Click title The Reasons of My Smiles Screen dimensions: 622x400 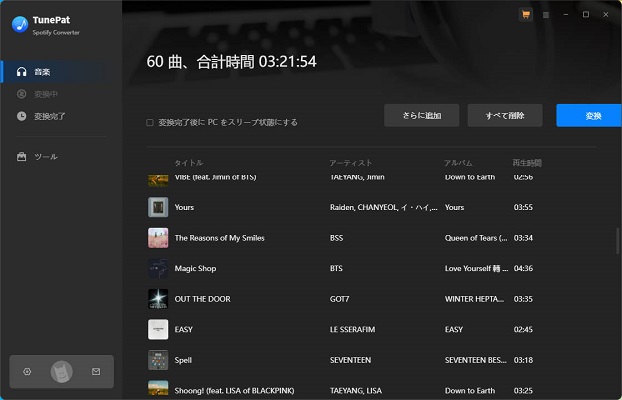(x=219, y=238)
